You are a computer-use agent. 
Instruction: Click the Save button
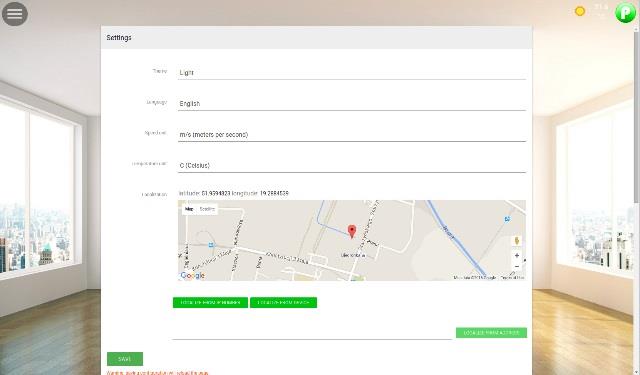click(x=125, y=359)
